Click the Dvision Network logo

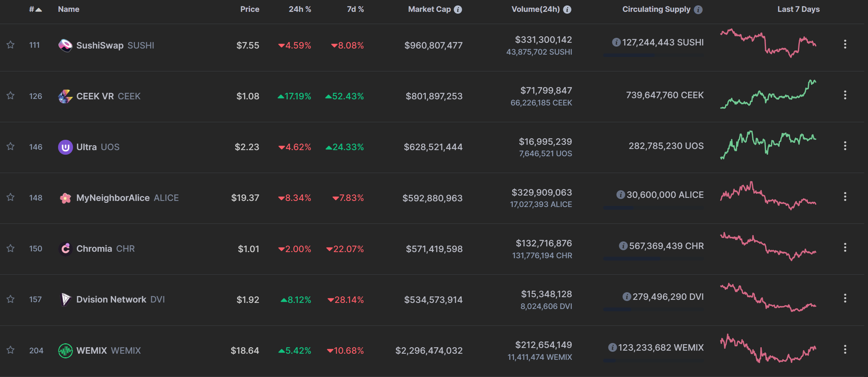pos(65,299)
